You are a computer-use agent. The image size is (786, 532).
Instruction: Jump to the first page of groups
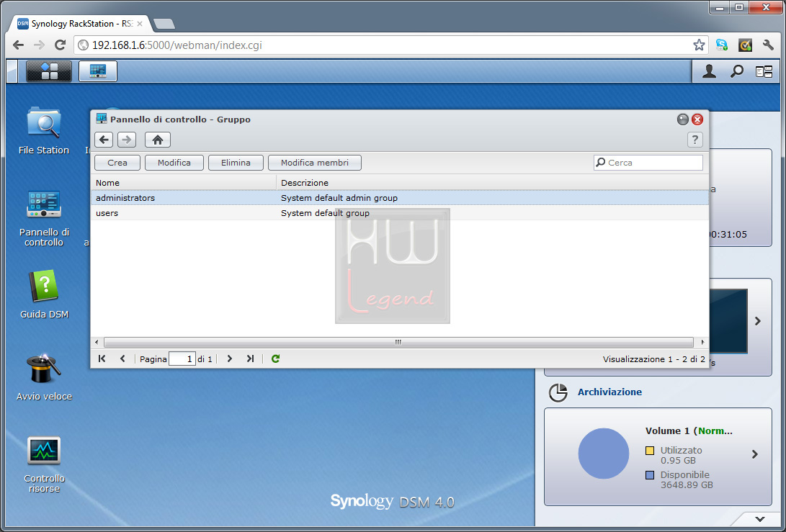(102, 359)
